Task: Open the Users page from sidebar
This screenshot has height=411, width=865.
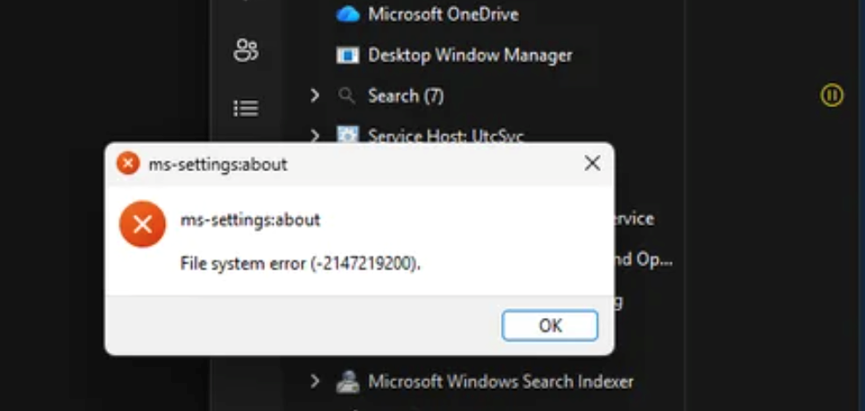Action: 245,50
